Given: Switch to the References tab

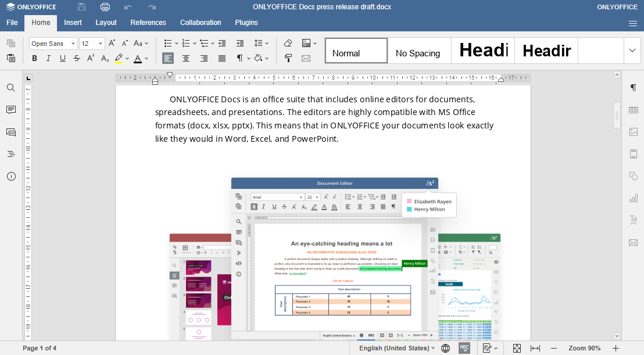Looking at the screenshot, I should pyautogui.click(x=148, y=23).
